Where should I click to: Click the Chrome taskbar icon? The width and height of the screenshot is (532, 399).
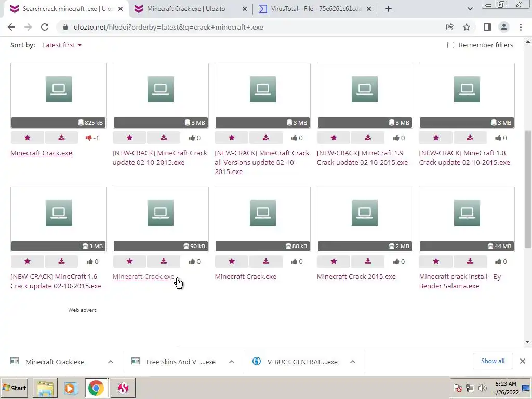pyautogui.click(x=96, y=388)
